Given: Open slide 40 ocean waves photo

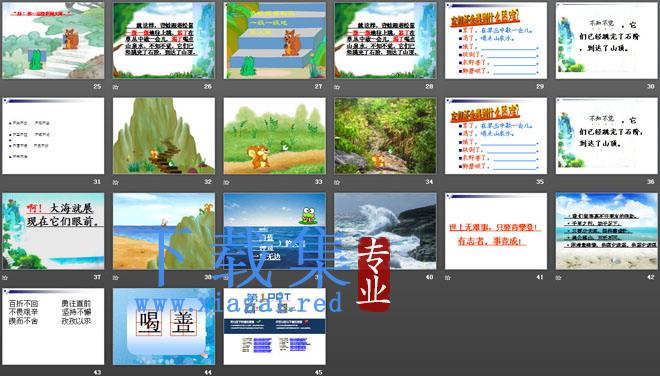Looking at the screenshot, I should pos(385,231).
